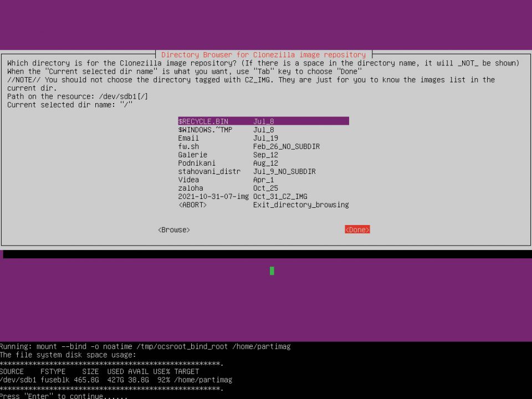This screenshot has height=399, width=532.
Task: Choose the stahovani_distr entry
Action: 263,171
